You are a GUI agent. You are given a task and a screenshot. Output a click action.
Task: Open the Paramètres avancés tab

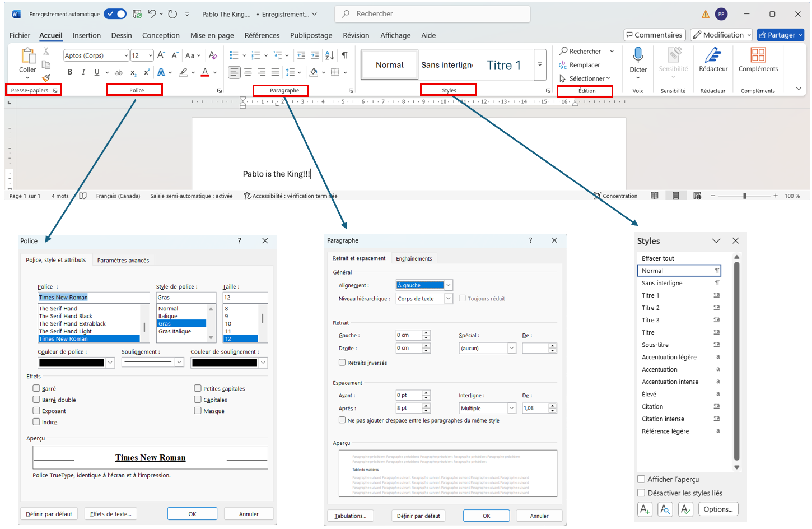click(x=123, y=261)
